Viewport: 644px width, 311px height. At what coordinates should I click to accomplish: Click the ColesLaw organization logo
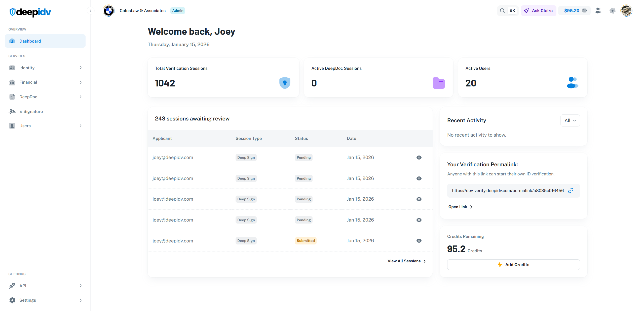[109, 11]
